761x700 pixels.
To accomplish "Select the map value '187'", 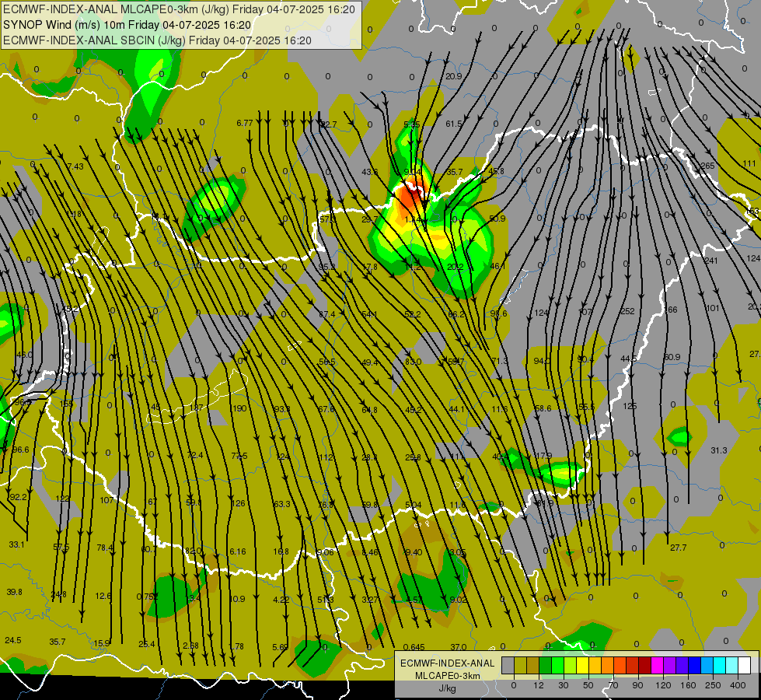I will (x=196, y=407).
